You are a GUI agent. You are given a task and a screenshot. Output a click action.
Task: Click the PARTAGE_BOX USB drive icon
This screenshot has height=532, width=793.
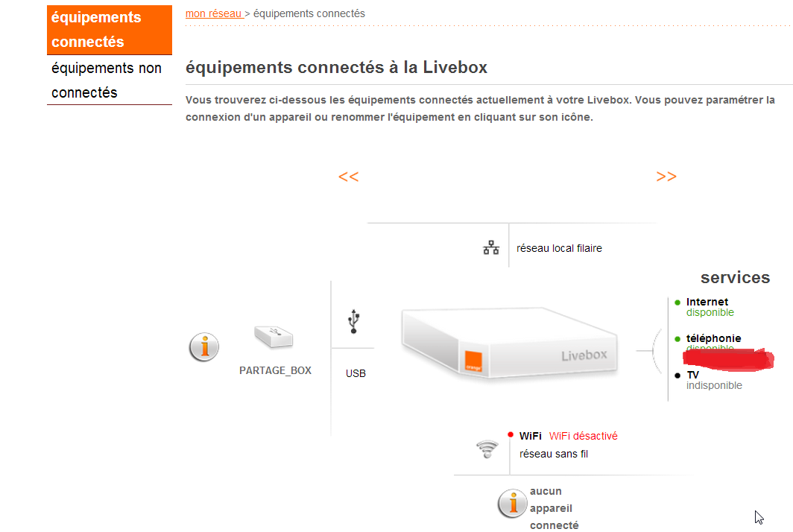point(274,336)
